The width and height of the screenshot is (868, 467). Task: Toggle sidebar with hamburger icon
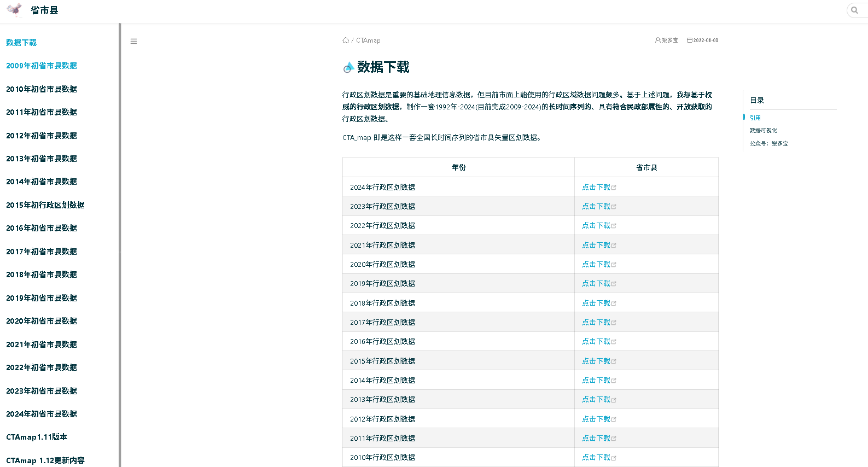point(133,41)
